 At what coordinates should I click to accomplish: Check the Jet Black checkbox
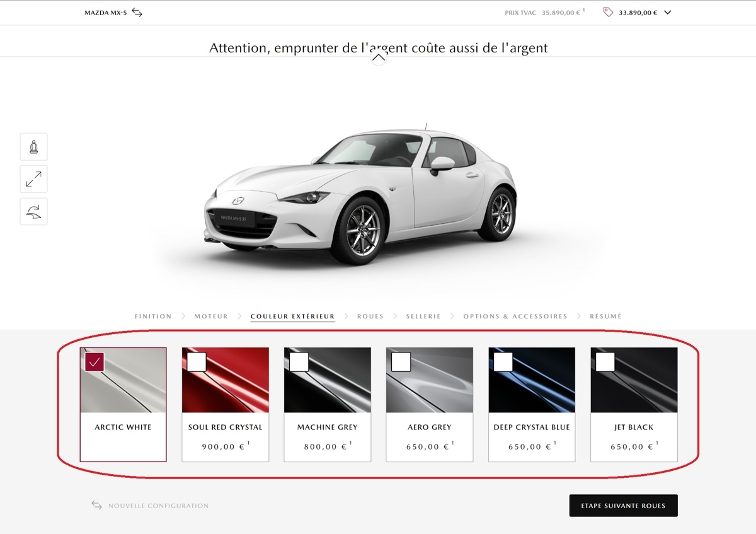[605, 362]
